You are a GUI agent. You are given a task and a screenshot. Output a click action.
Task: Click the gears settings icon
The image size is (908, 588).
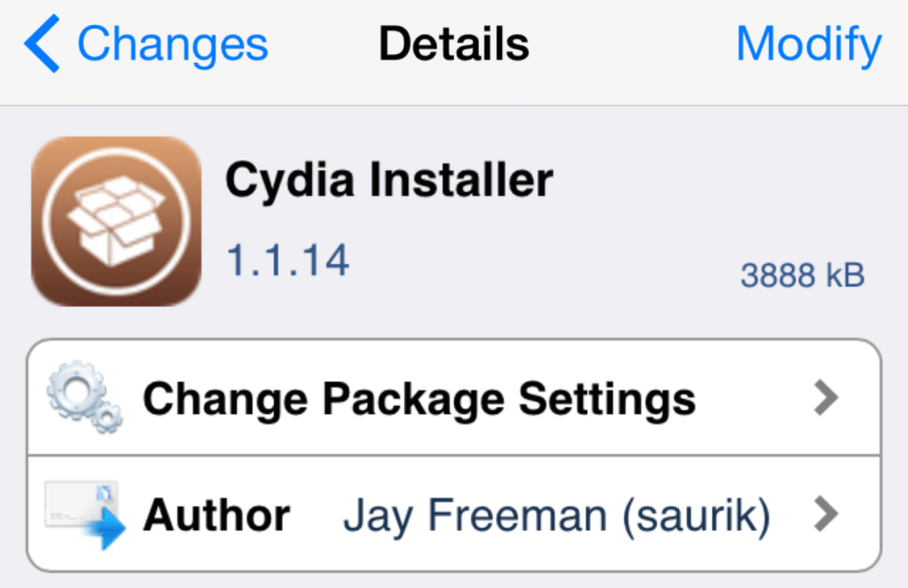[84, 396]
